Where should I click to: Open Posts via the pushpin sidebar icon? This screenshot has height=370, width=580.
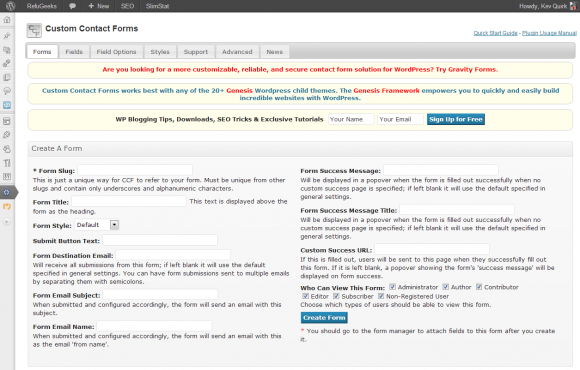[7, 36]
